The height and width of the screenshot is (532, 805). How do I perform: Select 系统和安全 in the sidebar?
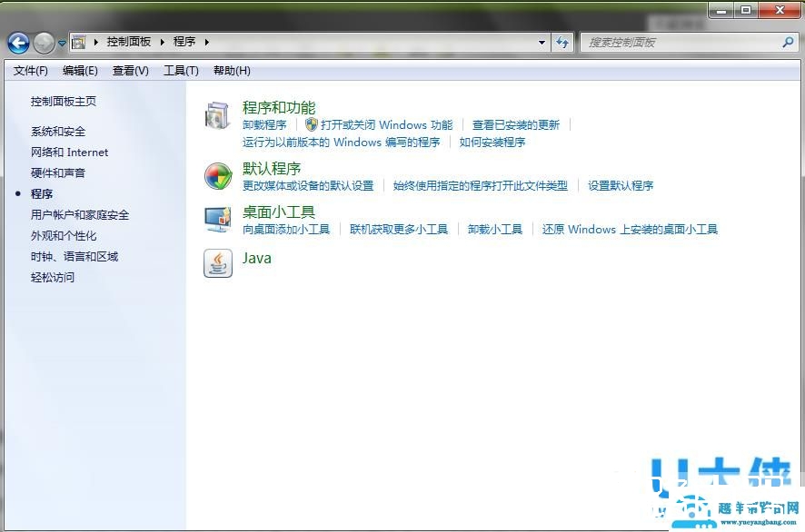tap(58, 132)
